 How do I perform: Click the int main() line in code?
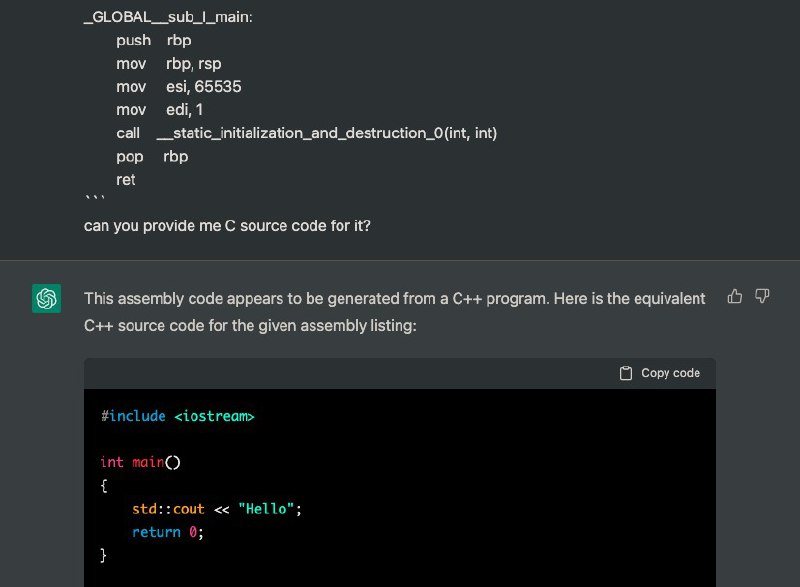(140, 462)
